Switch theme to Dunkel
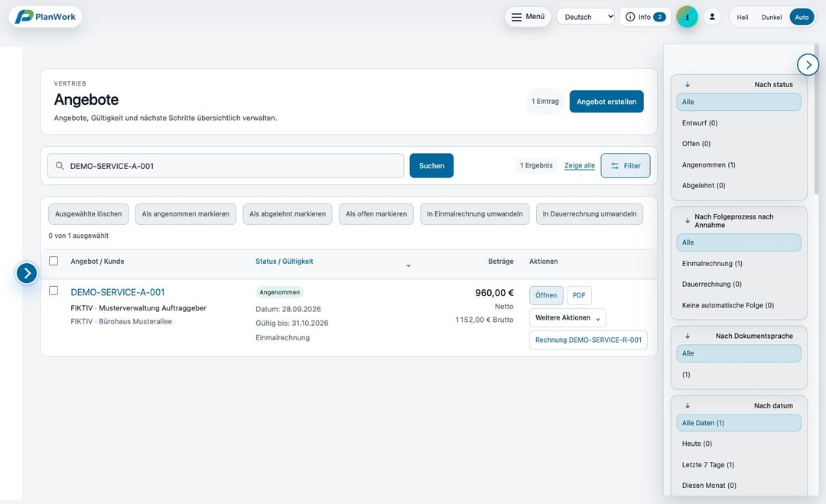This screenshot has width=826, height=504. [771, 18]
